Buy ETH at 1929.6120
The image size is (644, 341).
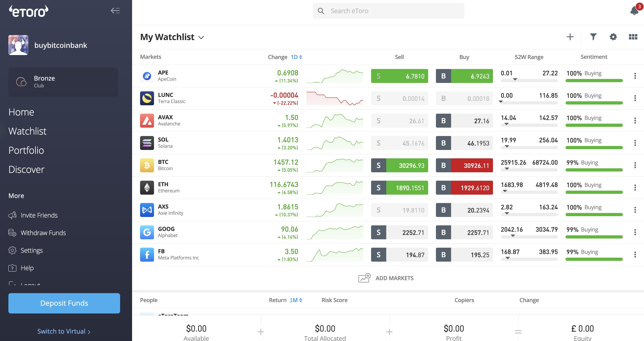pyautogui.click(x=464, y=188)
